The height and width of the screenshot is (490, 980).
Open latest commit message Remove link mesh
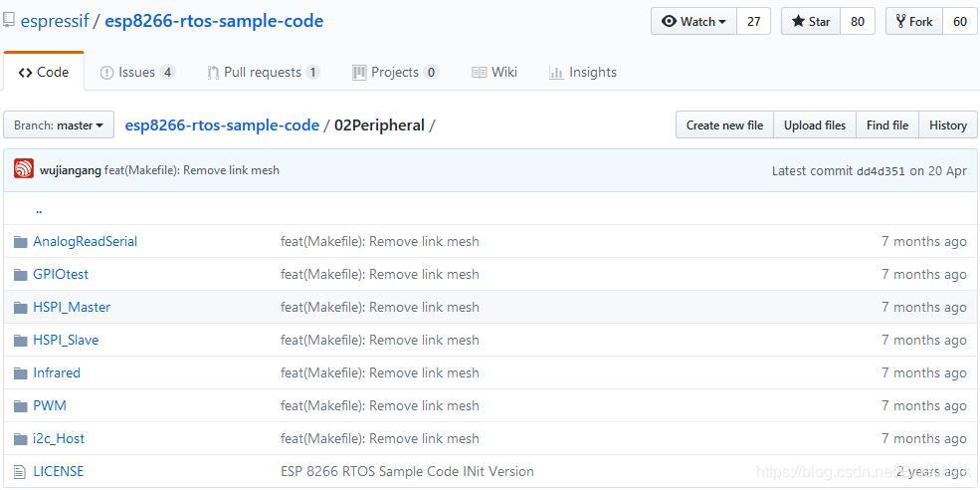coord(192,170)
